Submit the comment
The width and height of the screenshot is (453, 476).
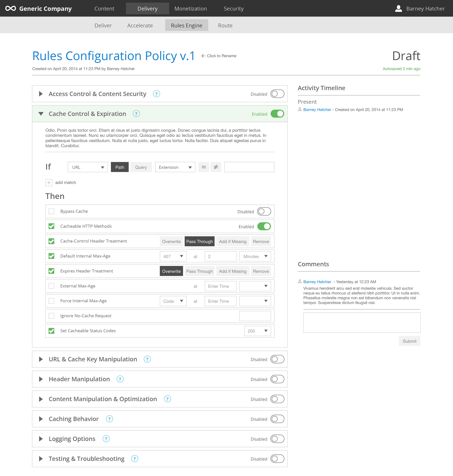coord(409,341)
